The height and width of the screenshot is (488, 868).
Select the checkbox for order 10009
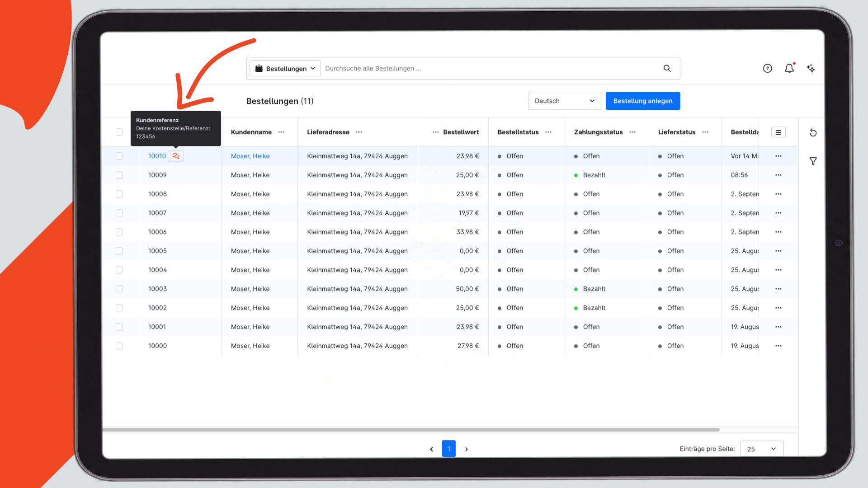(x=119, y=175)
